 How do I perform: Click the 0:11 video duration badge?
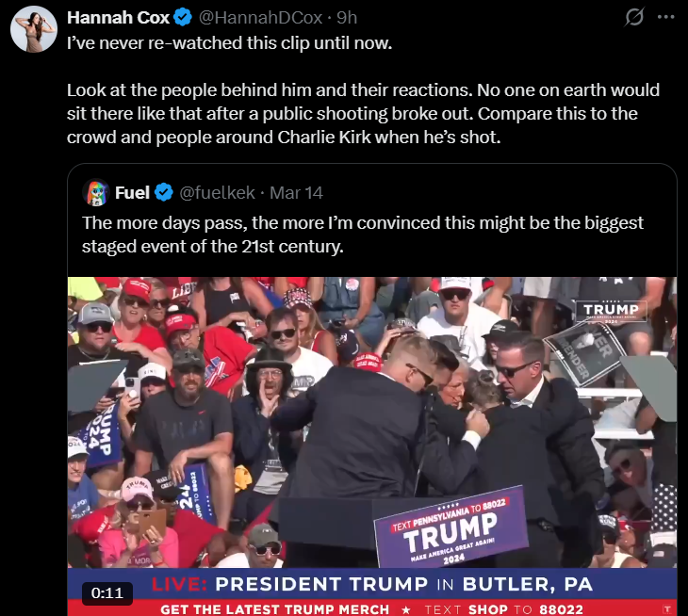click(107, 593)
